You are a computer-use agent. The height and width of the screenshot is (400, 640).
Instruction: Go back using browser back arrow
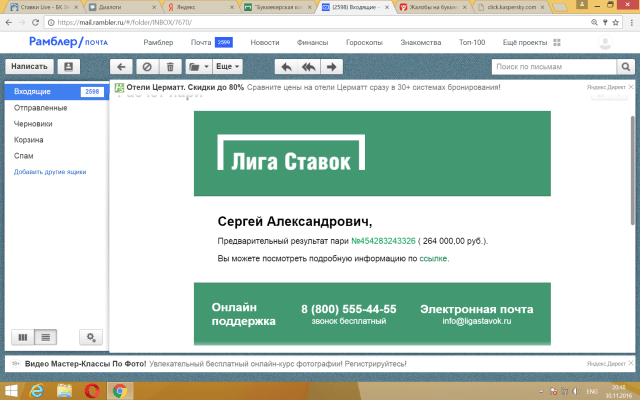click(9, 22)
